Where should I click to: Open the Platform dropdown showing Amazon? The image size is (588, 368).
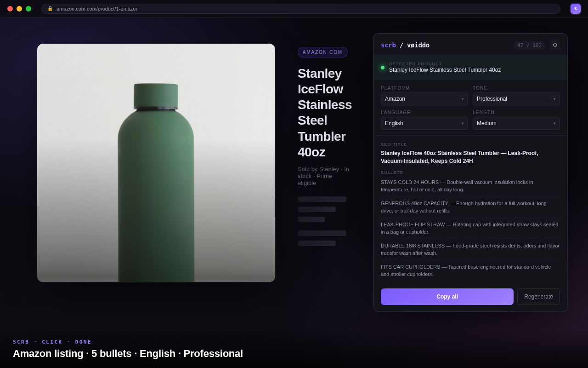tap(424, 98)
